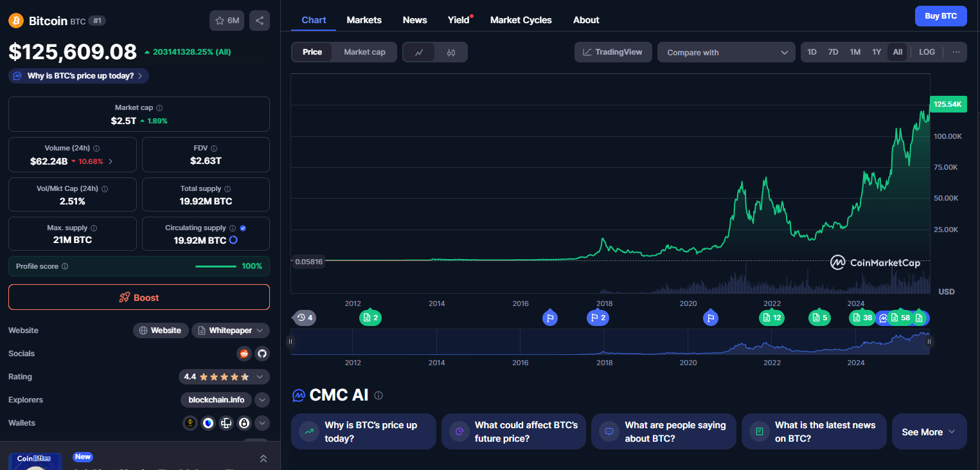Set chart range to 1Y
980x470 pixels.
pyautogui.click(x=877, y=52)
